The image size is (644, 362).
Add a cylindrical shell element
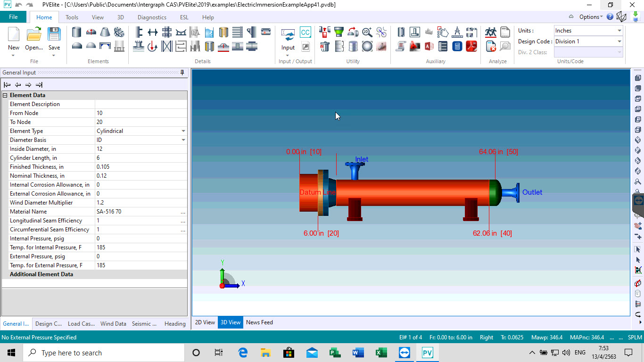point(76,32)
